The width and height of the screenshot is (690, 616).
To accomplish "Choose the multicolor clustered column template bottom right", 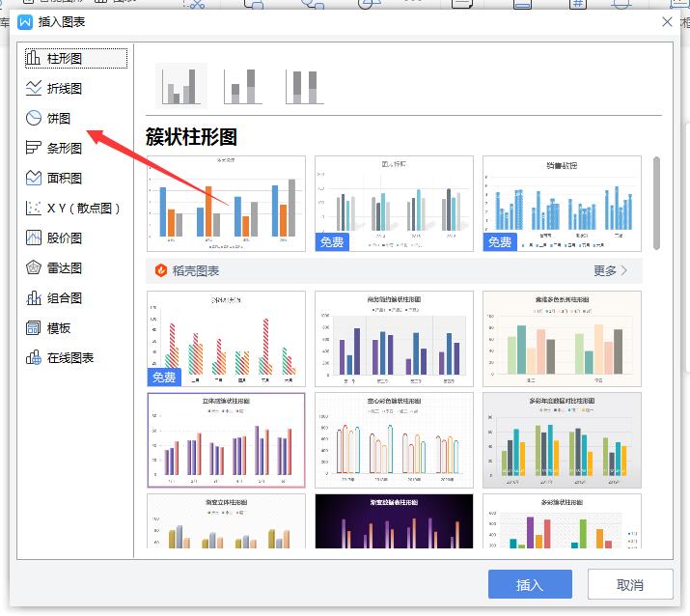I will (562, 520).
